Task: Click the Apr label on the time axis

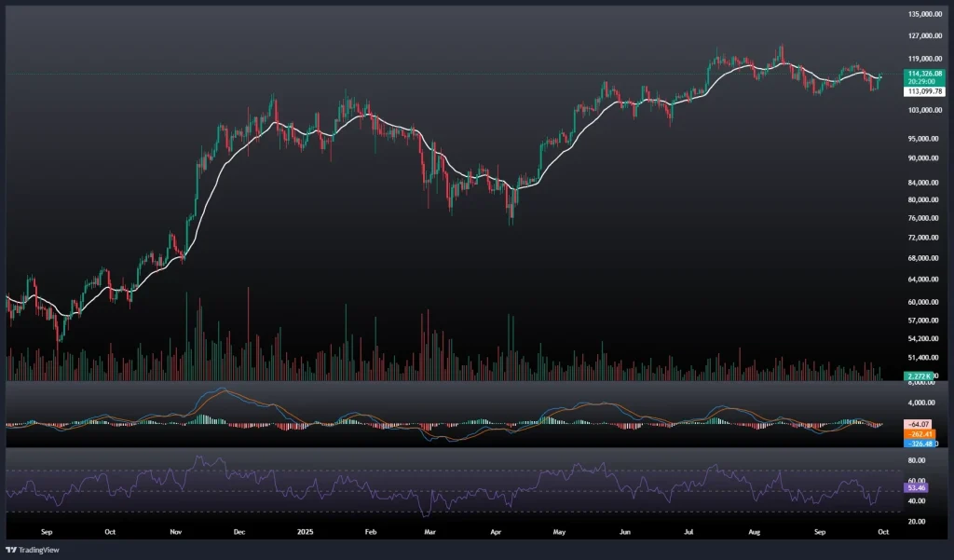Action: [x=496, y=532]
